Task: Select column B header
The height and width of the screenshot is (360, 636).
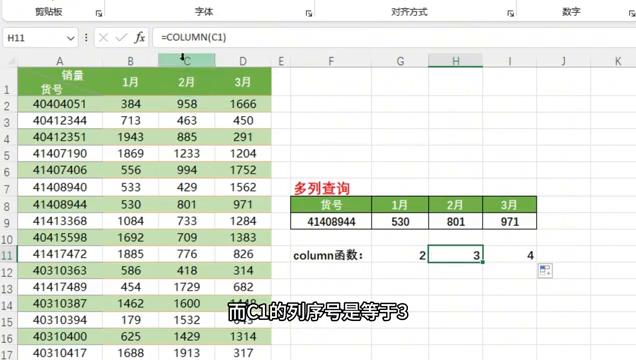Action: [x=130, y=61]
